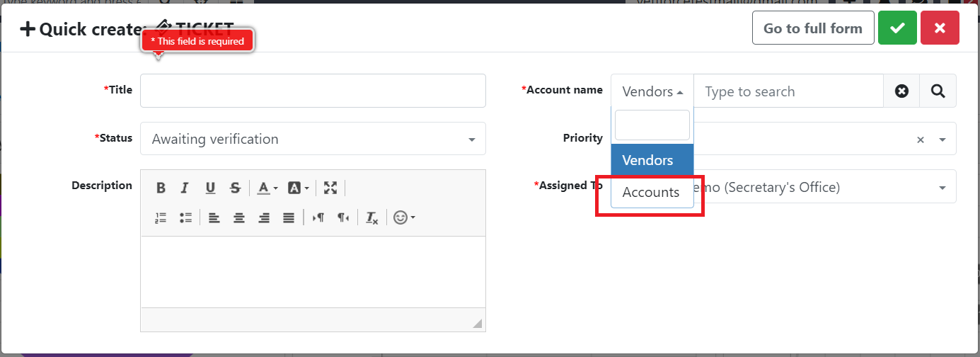This screenshot has width=980, height=357.
Task: Clear the Account name selection
Action: click(901, 91)
